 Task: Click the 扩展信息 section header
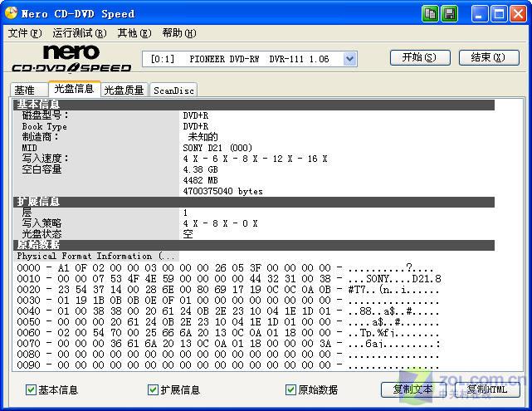tap(254, 202)
